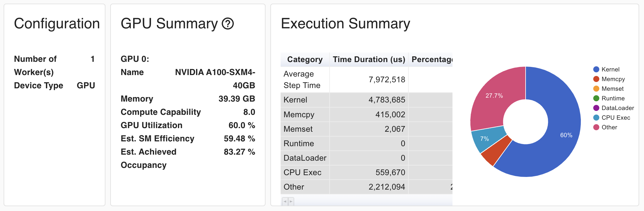Click the Runtime legend marker dot
The width and height of the screenshot is (644, 211).
point(596,98)
